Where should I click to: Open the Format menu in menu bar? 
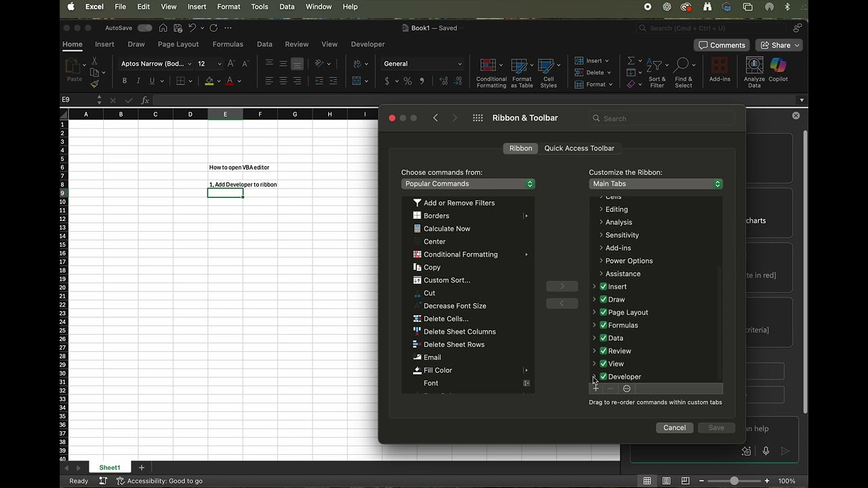229,7
